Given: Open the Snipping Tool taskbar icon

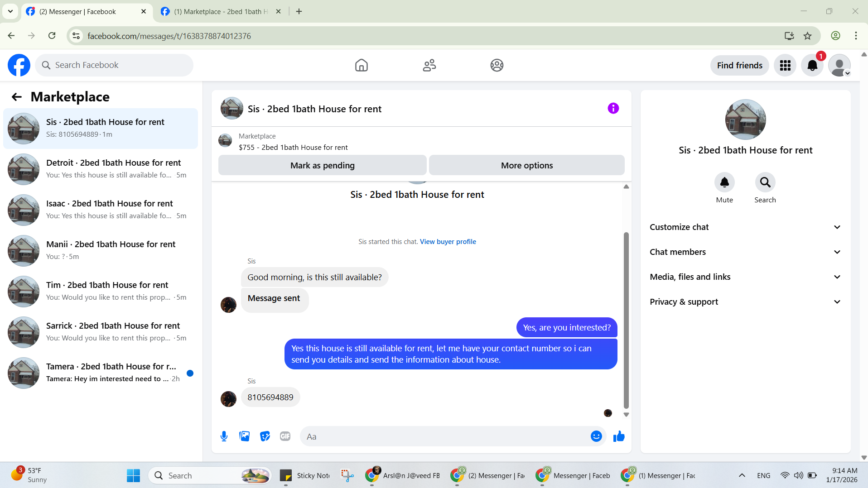Looking at the screenshot, I should 347,475.
